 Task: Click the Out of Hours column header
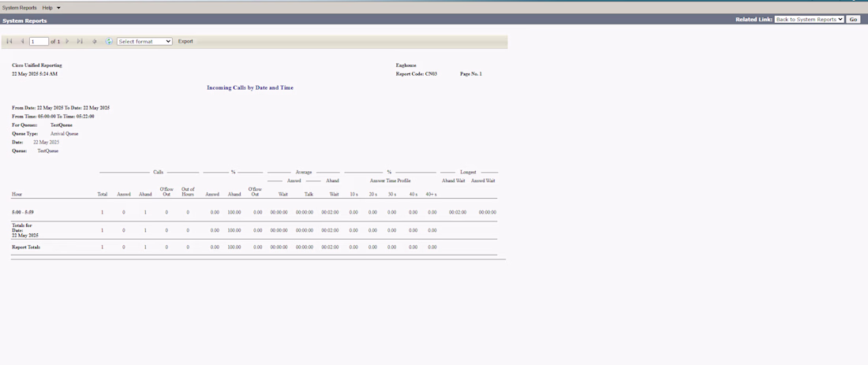[x=188, y=192]
